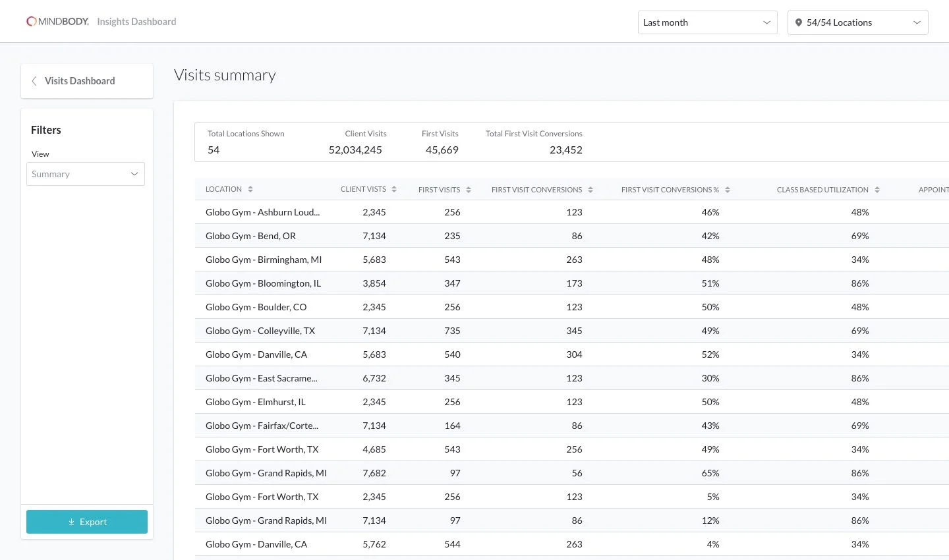Screen dimensions: 949x560
Task: Click Total Locations Shown value 54
Action: pyautogui.click(x=214, y=150)
